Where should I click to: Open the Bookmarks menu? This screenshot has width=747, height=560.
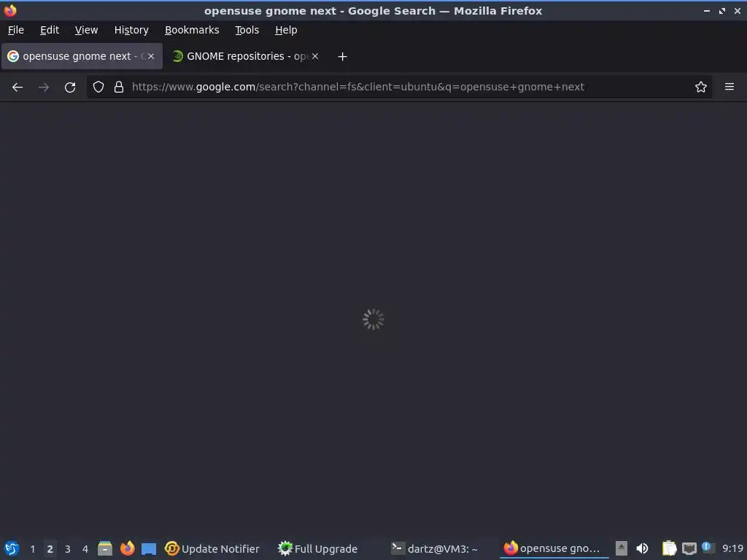coord(192,30)
